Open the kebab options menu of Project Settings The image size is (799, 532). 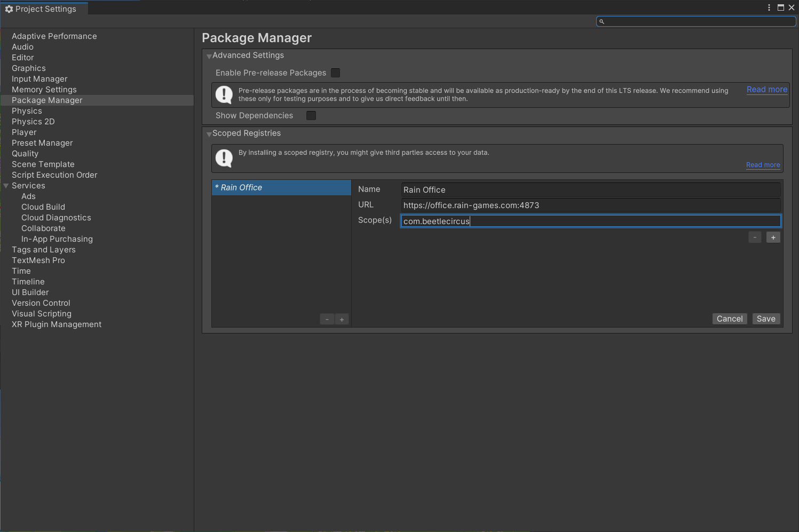[x=769, y=7]
